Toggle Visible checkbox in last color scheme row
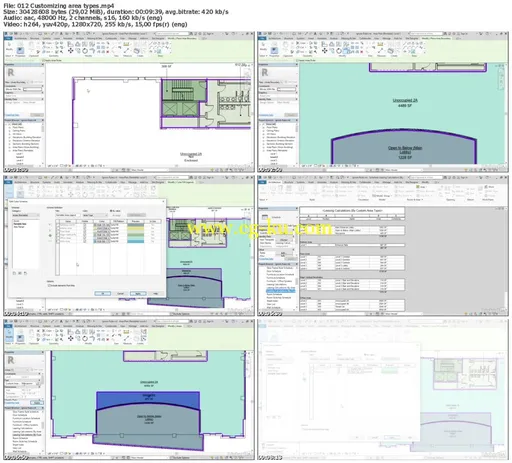512x463 pixels. coord(85,241)
